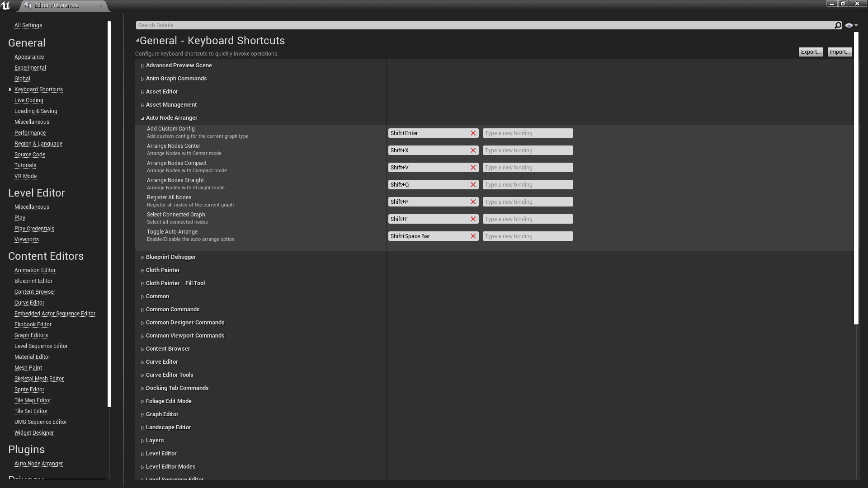Click the search magnifier icon
The image size is (868, 488).
838,25
